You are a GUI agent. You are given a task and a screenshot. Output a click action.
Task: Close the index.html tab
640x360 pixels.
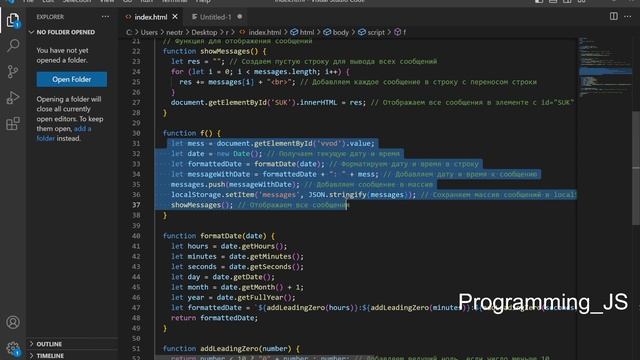(175, 17)
